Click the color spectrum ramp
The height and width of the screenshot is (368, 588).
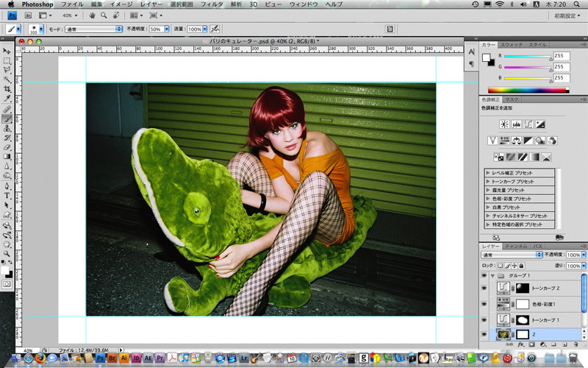click(x=528, y=90)
